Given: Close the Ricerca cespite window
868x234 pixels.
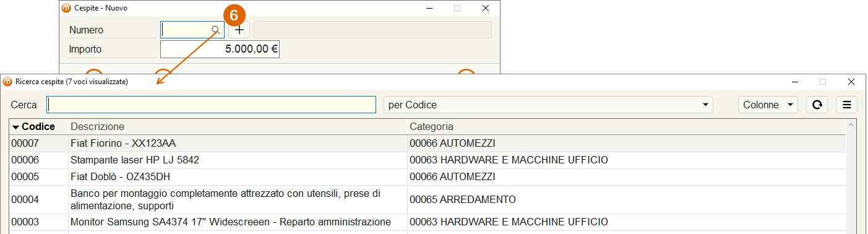Looking at the screenshot, I should point(851,82).
